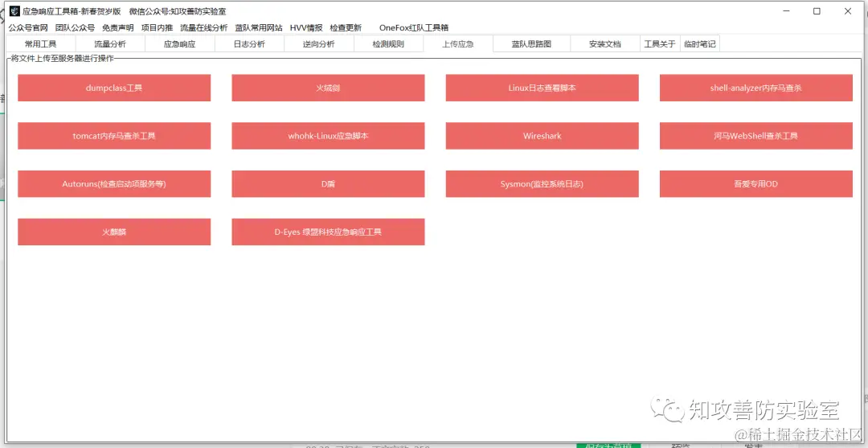The height and width of the screenshot is (448, 868).
Task: Open the dumpclass工具 button
Action: pyautogui.click(x=114, y=88)
